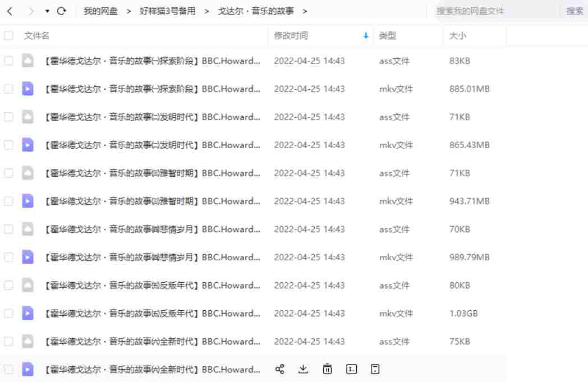Click the subtitle file icon for 发明时代 ass

pyautogui.click(x=27, y=117)
